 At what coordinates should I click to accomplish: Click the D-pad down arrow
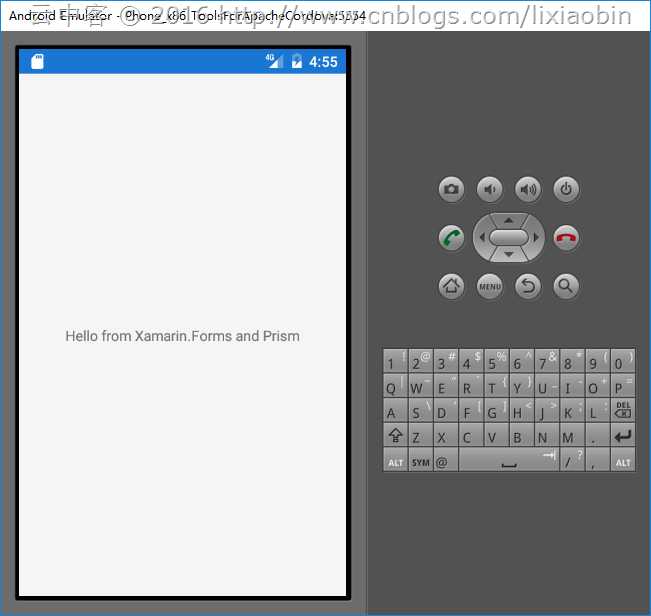(x=509, y=254)
